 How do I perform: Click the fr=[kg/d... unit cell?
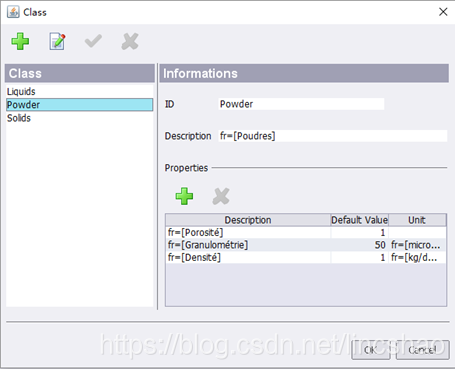[417, 257]
